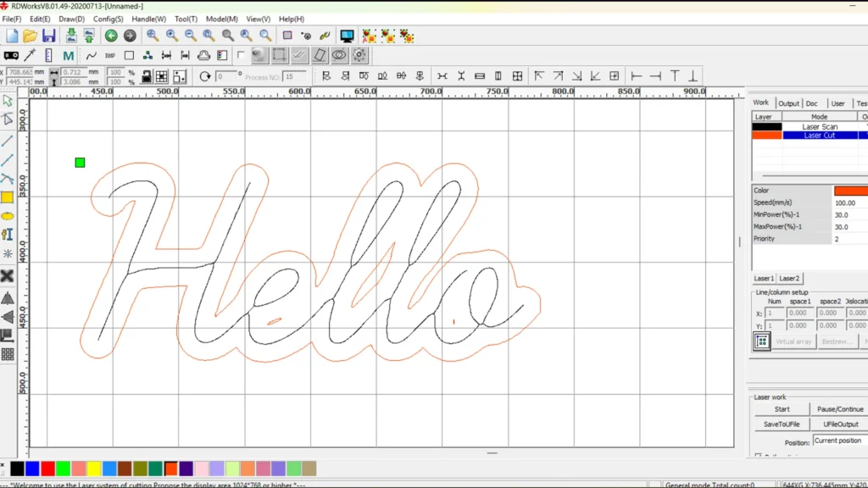Select the yellow rectangle draw tool
868x488 pixels.
pyautogui.click(x=7, y=197)
